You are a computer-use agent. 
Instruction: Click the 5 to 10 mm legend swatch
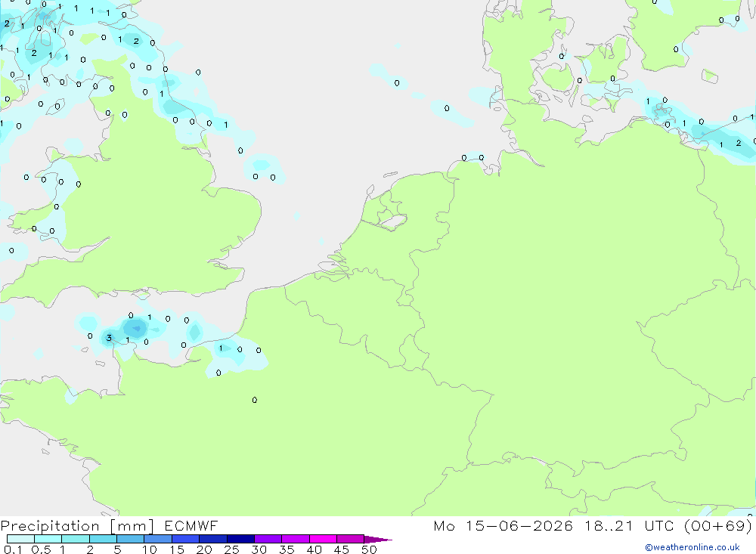pyautogui.click(x=130, y=539)
